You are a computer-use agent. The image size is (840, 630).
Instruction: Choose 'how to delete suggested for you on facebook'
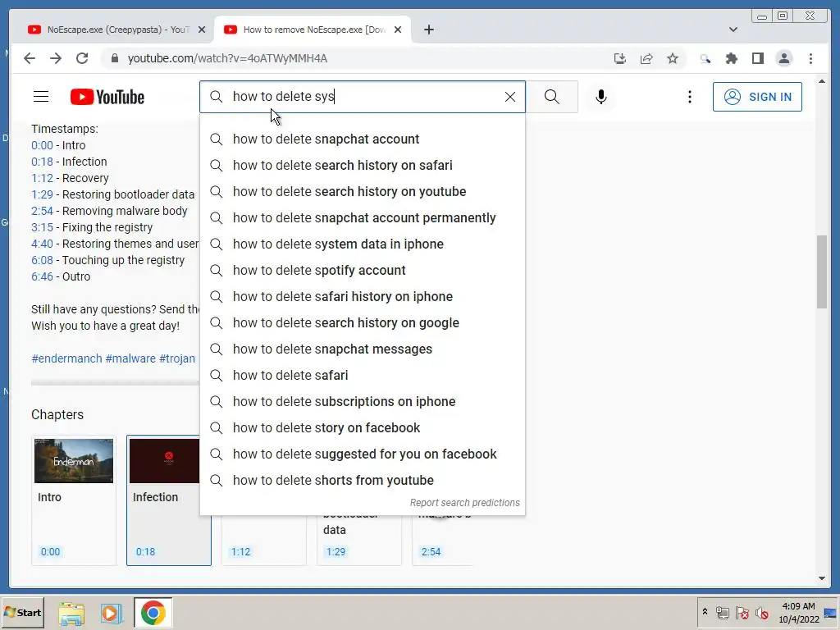pos(363,454)
